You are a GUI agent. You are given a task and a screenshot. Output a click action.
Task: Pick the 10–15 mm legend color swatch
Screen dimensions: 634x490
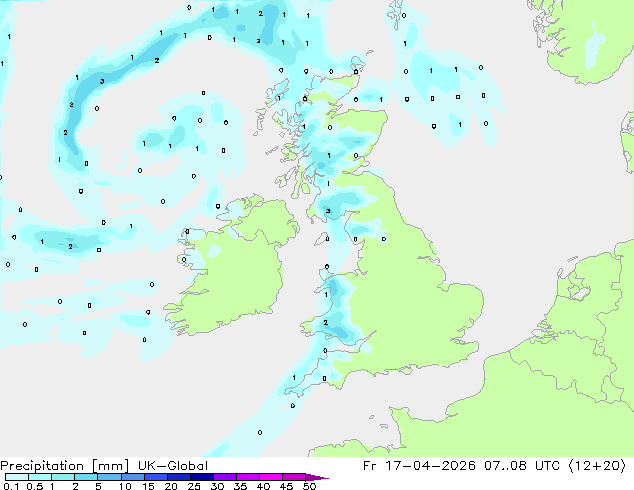point(132,477)
